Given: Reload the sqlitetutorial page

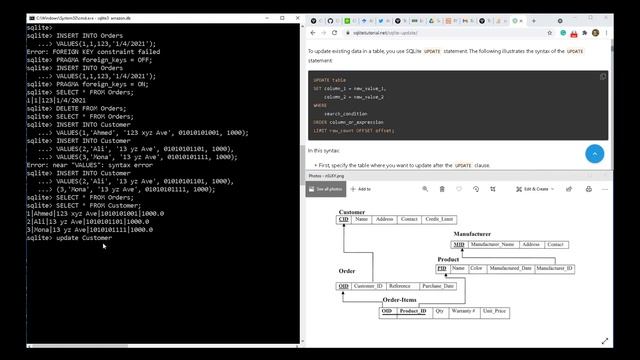Looking at the screenshot, I should [334, 33].
